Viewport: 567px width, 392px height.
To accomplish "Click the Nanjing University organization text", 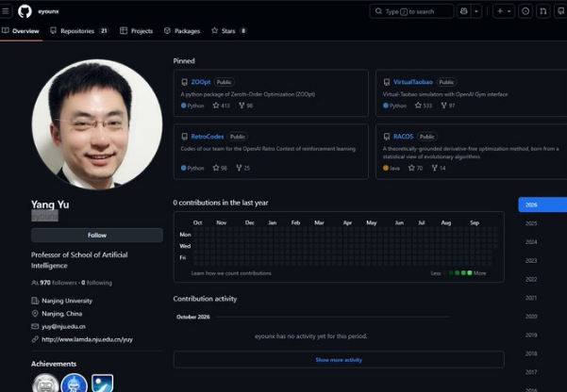I will pyautogui.click(x=67, y=301).
